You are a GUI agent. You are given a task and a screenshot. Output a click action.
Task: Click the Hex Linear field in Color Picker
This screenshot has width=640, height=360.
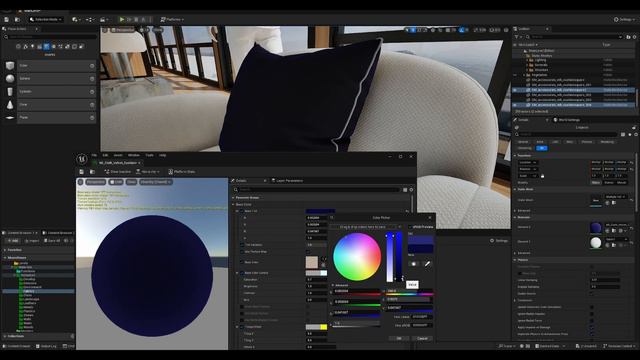(422, 317)
